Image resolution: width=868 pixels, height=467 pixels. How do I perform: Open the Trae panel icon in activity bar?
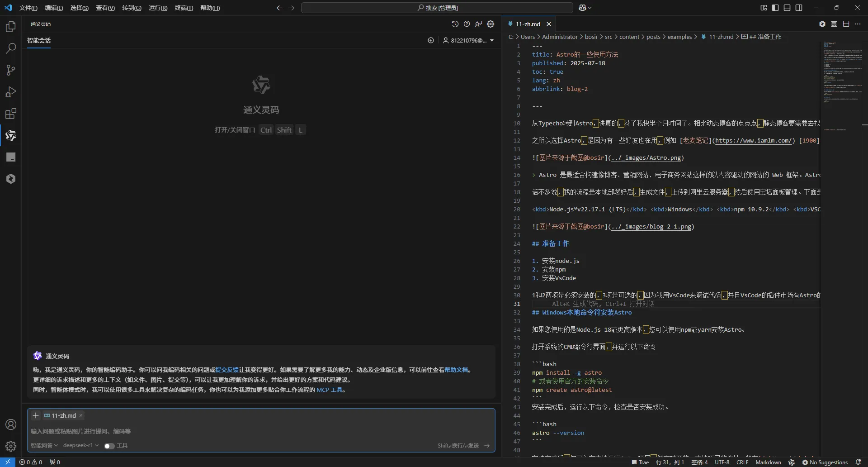click(x=11, y=157)
